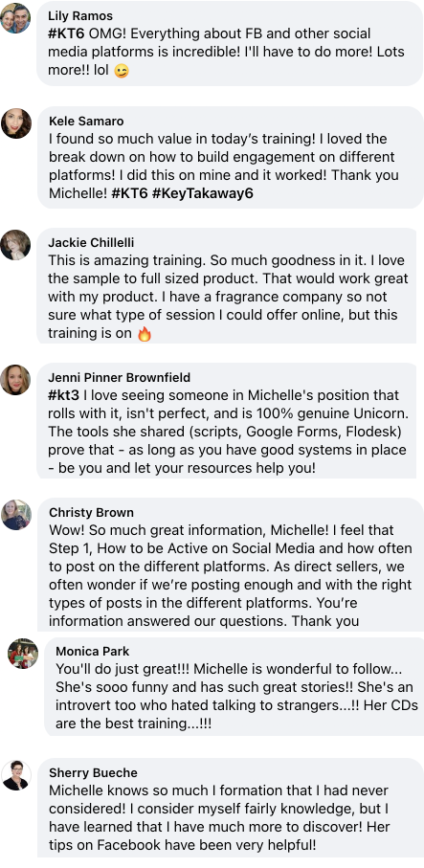Screen dimensions: 424x868
Task: Click the fire emoji in Jackie's comment
Action: click(144, 334)
